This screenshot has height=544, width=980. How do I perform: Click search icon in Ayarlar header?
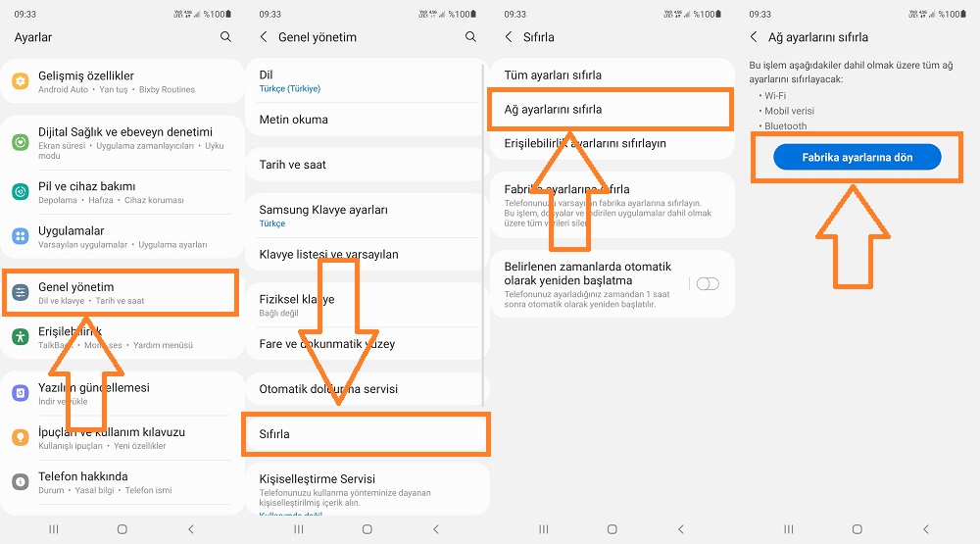pos(225,37)
